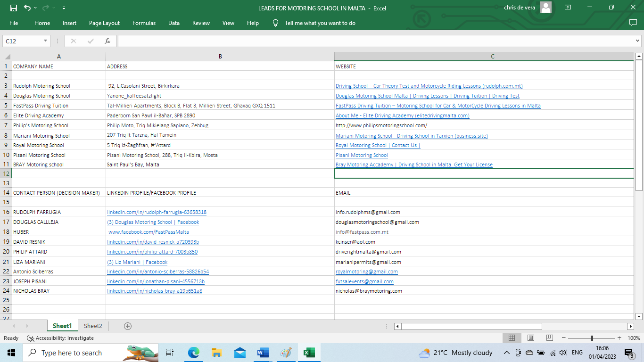Open Task View on the taskbar

coord(170,353)
